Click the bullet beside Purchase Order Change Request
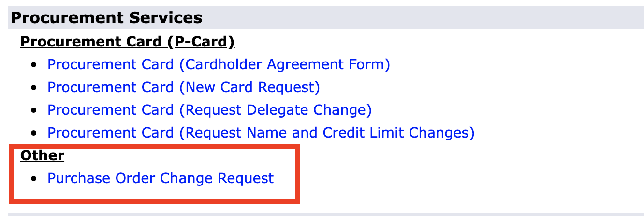 click(33, 179)
